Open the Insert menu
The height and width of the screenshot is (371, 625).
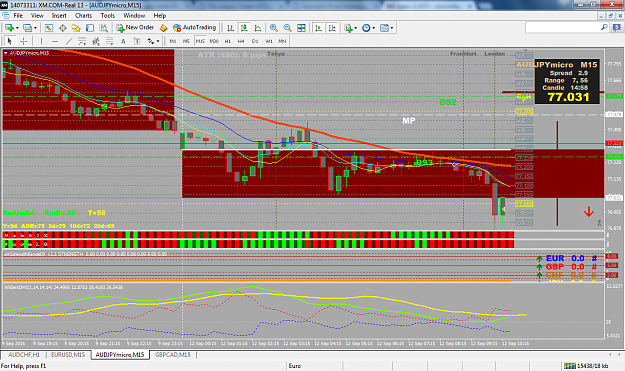click(x=59, y=16)
